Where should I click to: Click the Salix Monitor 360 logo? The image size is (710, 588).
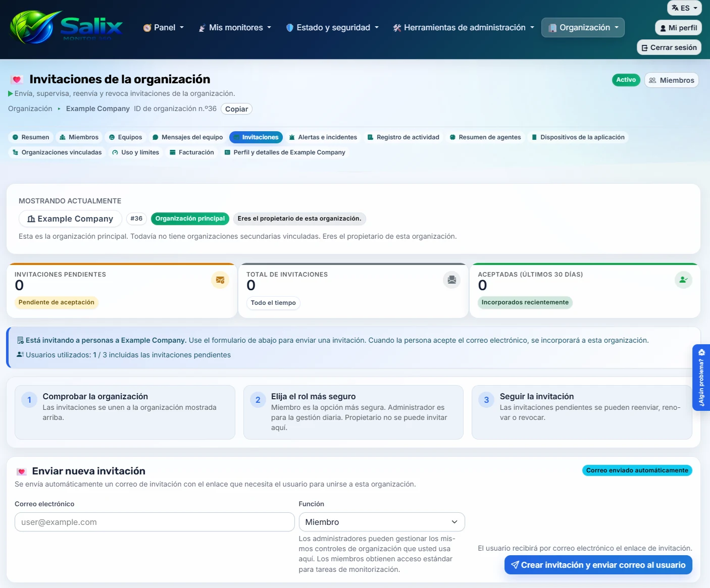(x=66, y=27)
